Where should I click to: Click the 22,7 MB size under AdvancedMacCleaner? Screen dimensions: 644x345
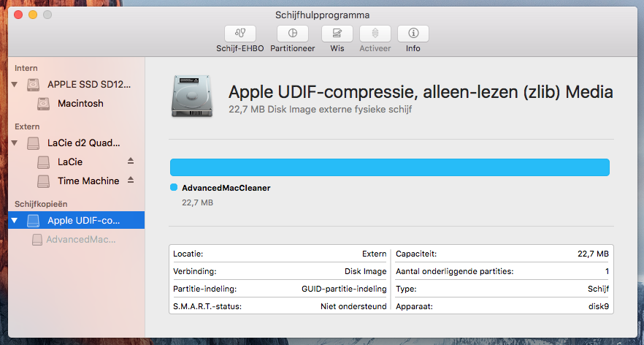(x=198, y=202)
